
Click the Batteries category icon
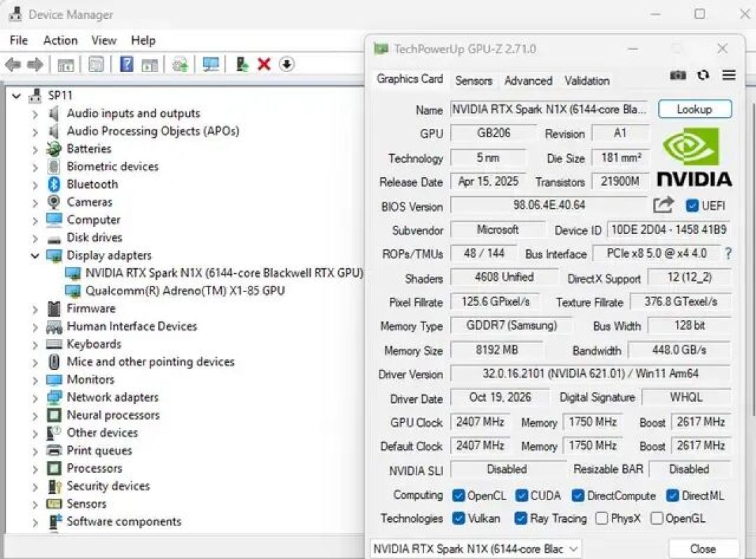[x=54, y=149]
